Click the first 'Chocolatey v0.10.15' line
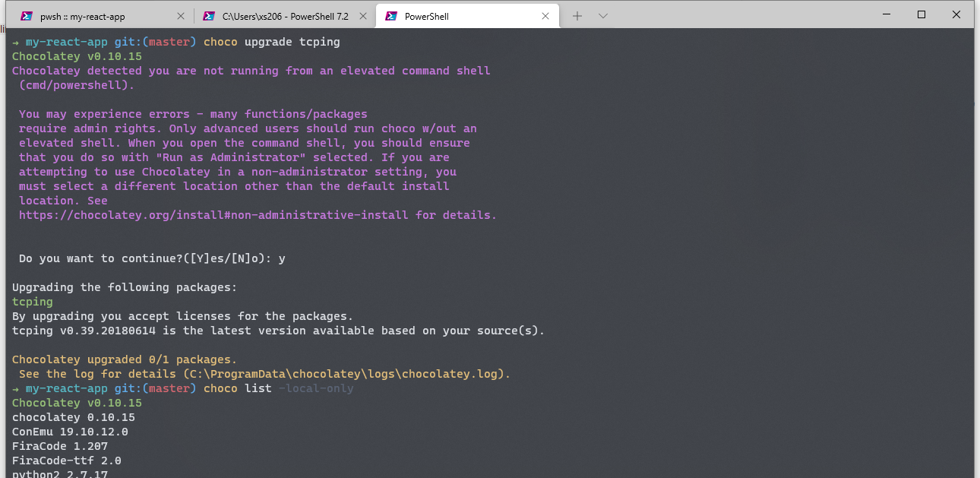The height and width of the screenshot is (478, 980). tap(77, 56)
